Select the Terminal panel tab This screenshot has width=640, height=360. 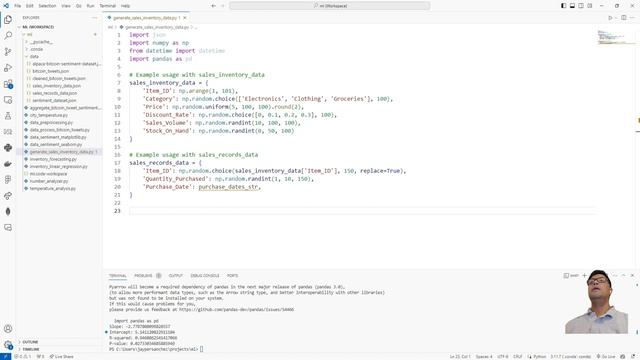click(x=118, y=276)
